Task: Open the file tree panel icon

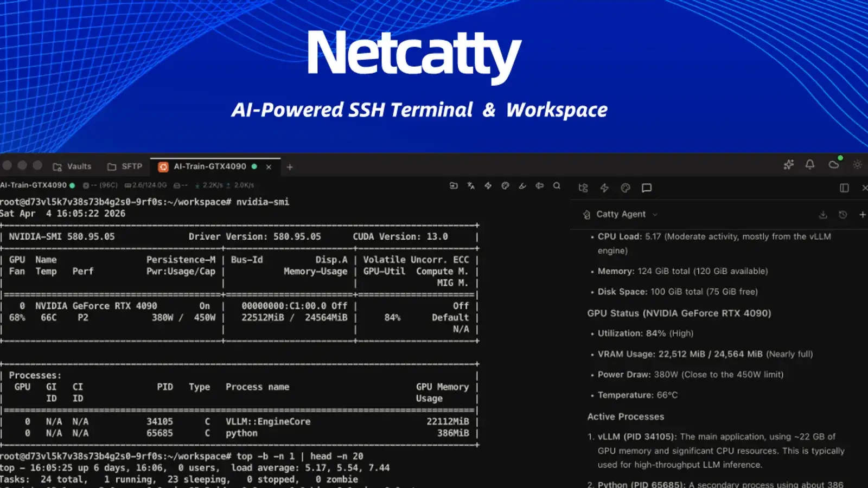Action: [x=583, y=188]
